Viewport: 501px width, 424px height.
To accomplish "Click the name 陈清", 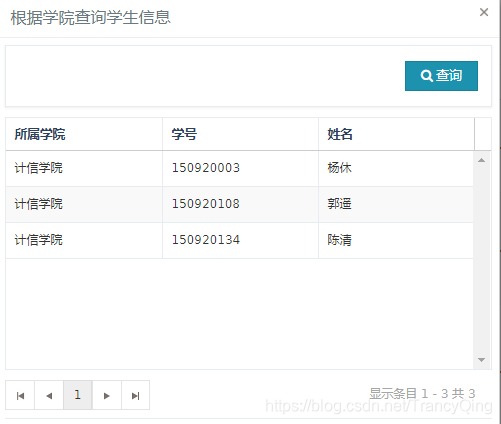I will click(339, 240).
